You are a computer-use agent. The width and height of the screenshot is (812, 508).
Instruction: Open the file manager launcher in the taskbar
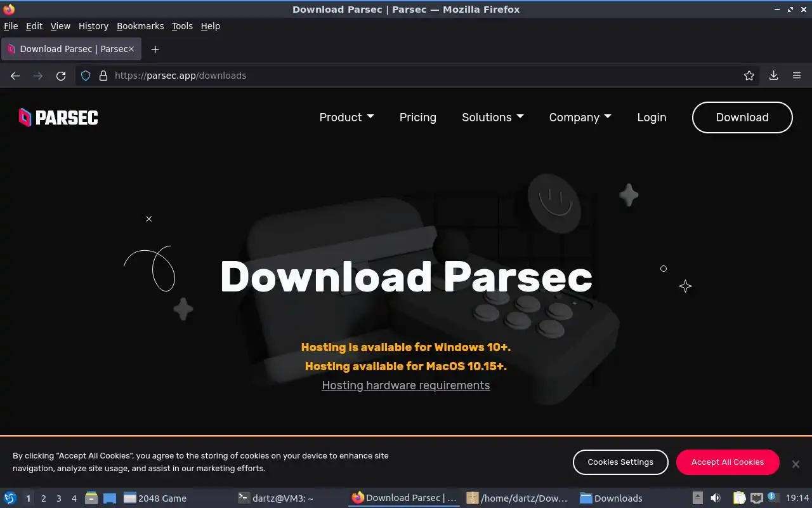point(91,498)
